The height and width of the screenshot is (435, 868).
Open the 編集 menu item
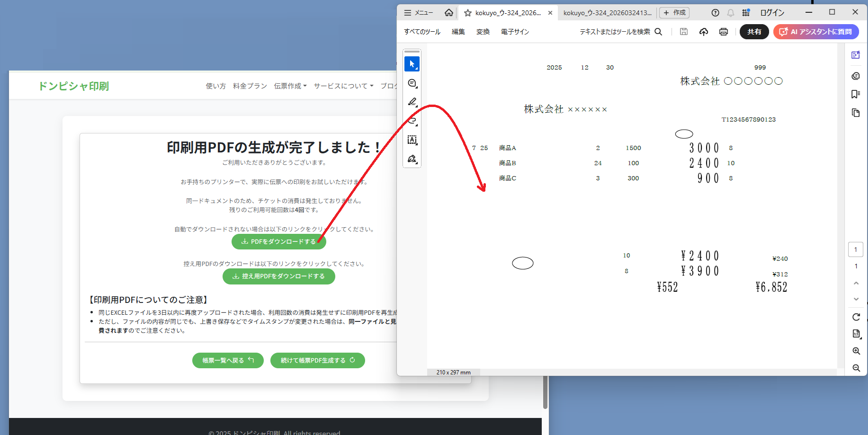pyautogui.click(x=458, y=32)
